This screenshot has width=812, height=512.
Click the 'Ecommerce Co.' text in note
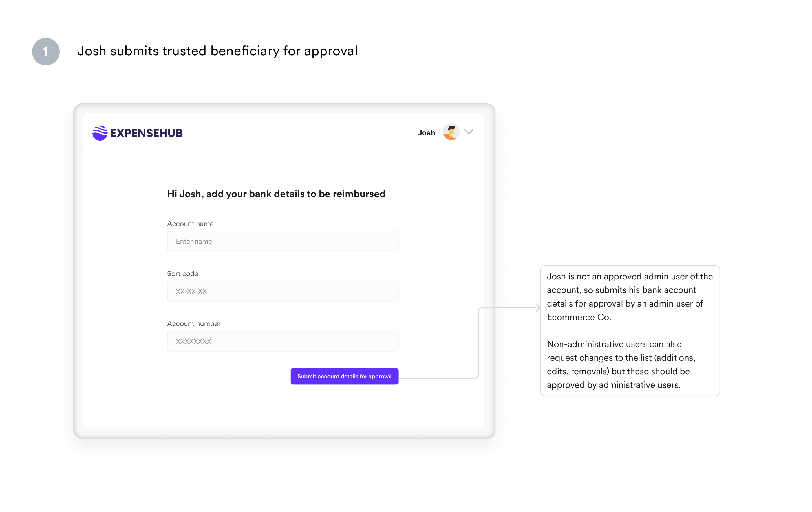[x=579, y=317]
